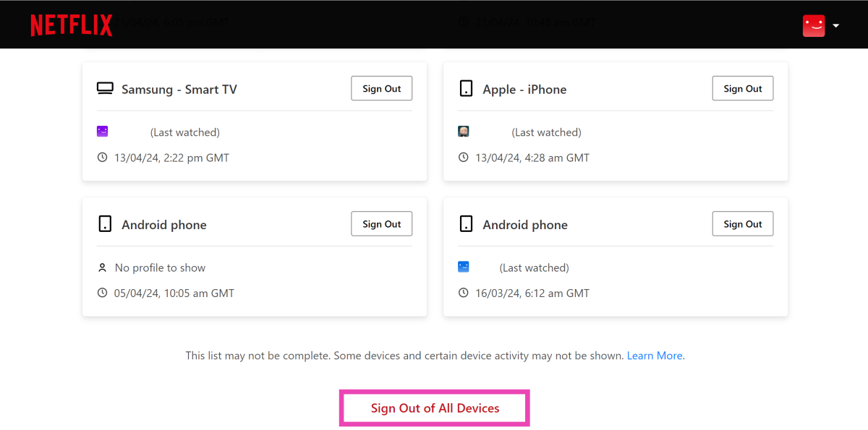Click Last watched on the Samsung card
Screen dimensions: 868x430
pyautogui.click(x=185, y=132)
